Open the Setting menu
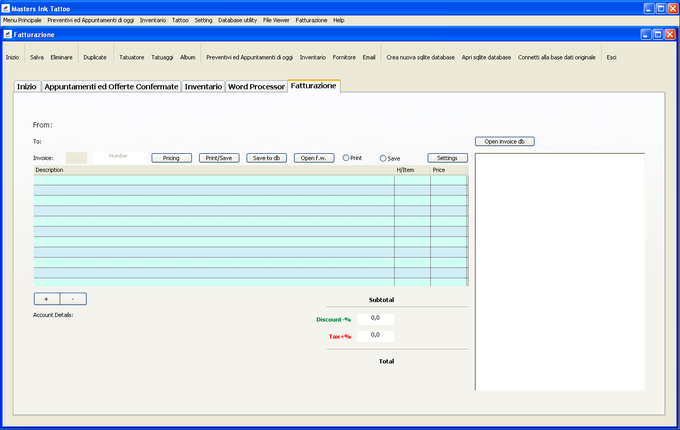 click(x=203, y=20)
